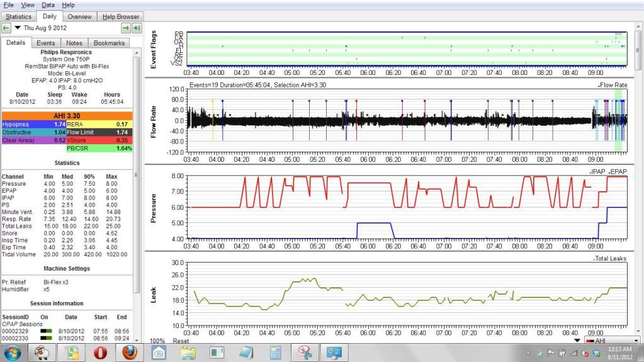Click the Tidal Volume statistics row
This screenshot has width=644, height=362.
tap(65, 254)
